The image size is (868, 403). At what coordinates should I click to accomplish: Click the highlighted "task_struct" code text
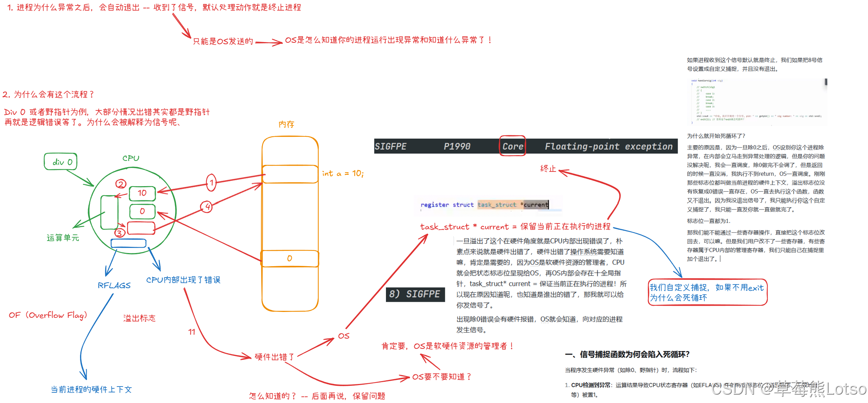(x=497, y=205)
